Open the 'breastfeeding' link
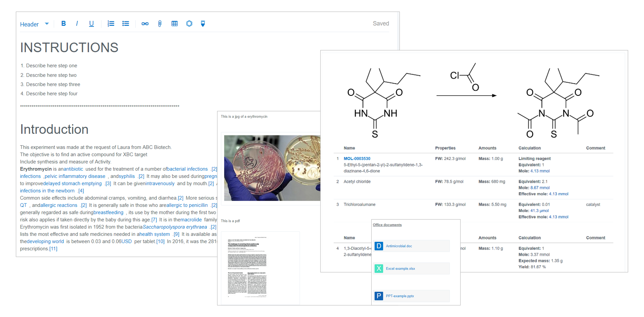644x317 pixels. pyautogui.click(x=108, y=212)
